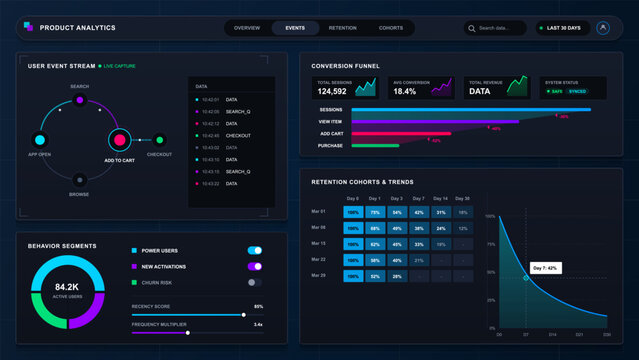Image resolution: width=639 pixels, height=360 pixels.
Task: Click the green Churn Risk legend square
Action: coord(134,282)
